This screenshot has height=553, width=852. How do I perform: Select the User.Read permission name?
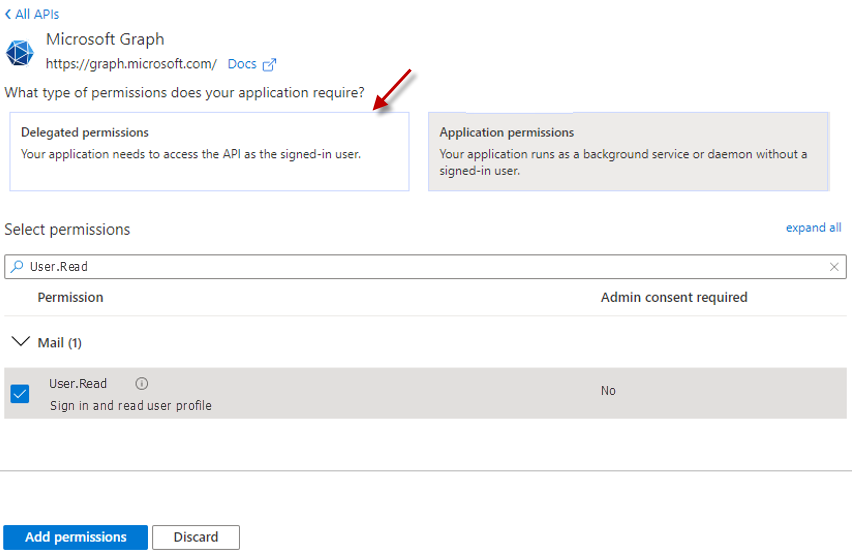tap(78, 384)
